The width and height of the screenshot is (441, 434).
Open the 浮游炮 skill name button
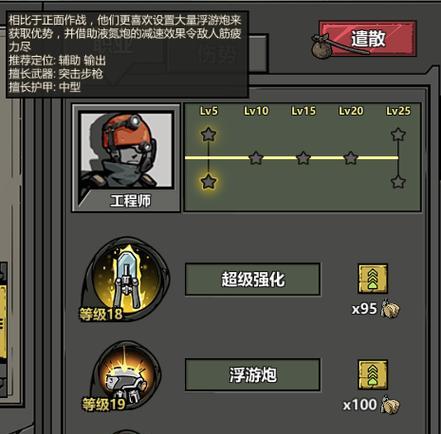(x=253, y=375)
